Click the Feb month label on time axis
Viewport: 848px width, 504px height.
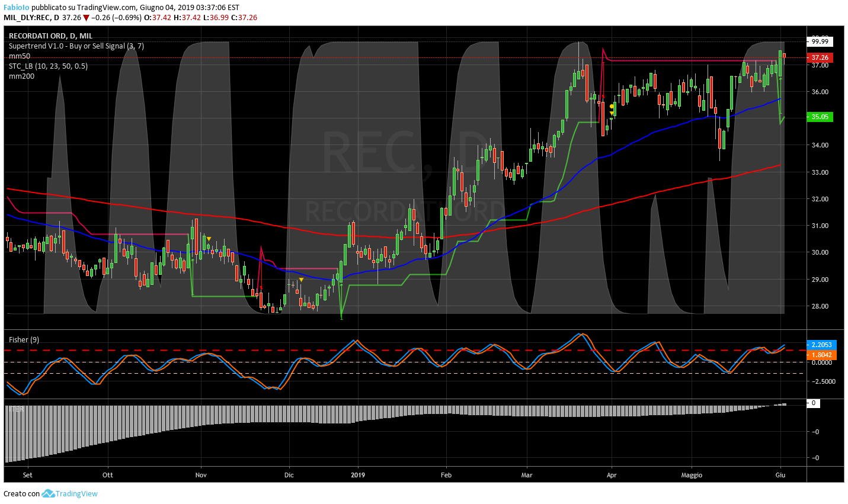pyautogui.click(x=446, y=475)
